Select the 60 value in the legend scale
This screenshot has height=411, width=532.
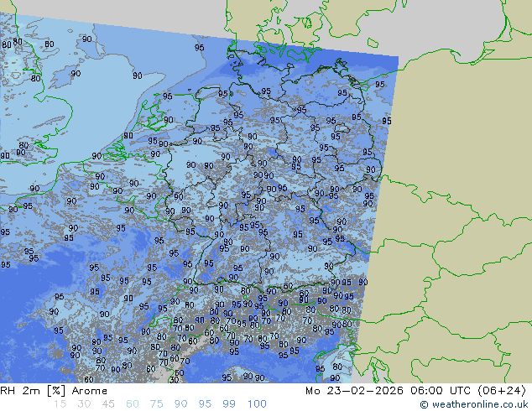pyautogui.click(x=133, y=404)
